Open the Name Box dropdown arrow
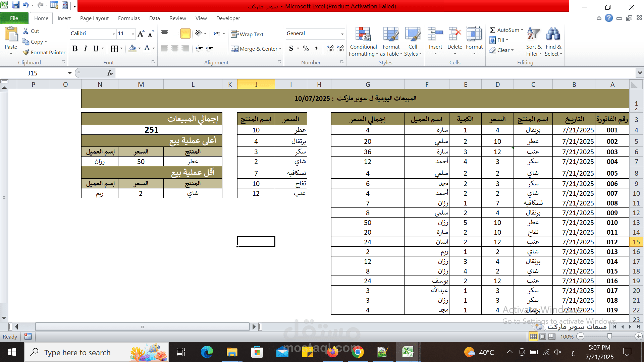644x362 pixels. pos(70,73)
